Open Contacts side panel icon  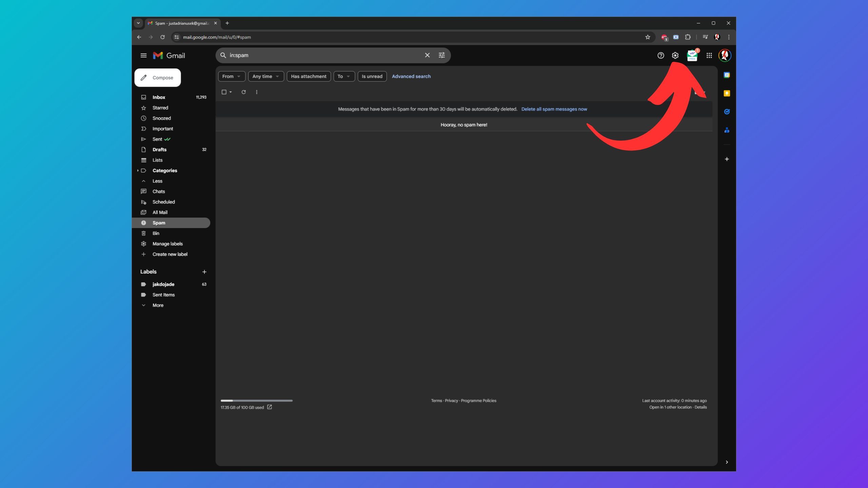click(x=727, y=130)
